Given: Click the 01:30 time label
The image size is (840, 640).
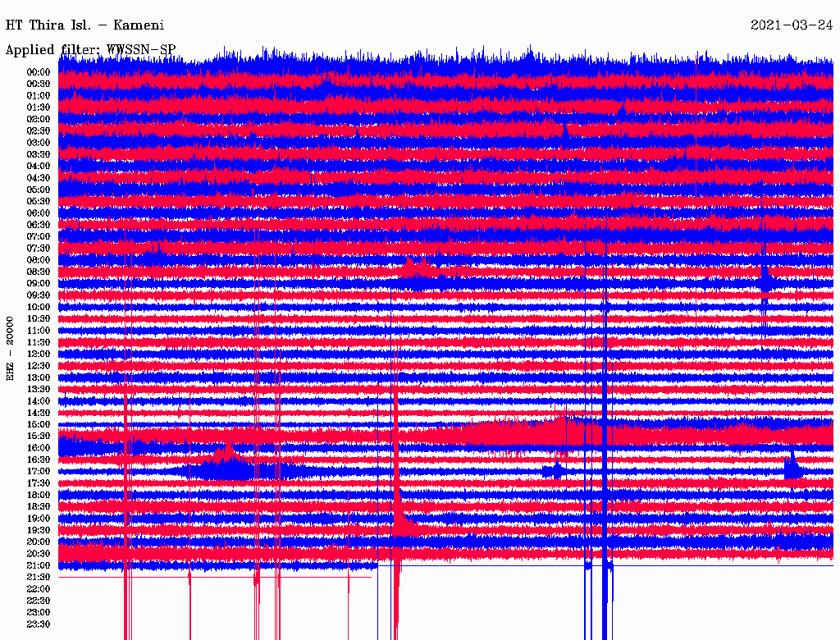Looking at the screenshot, I should pos(39,107).
